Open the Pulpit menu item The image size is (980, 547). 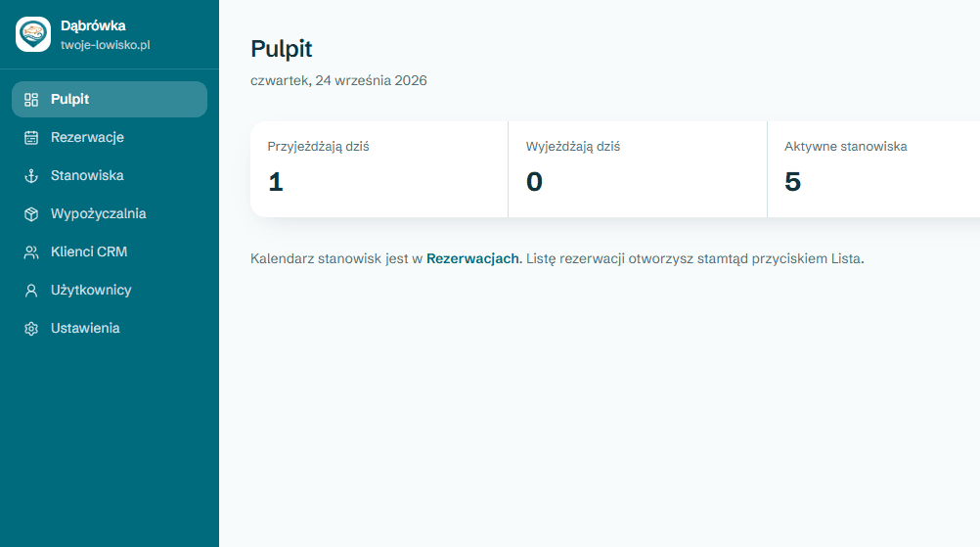110,100
